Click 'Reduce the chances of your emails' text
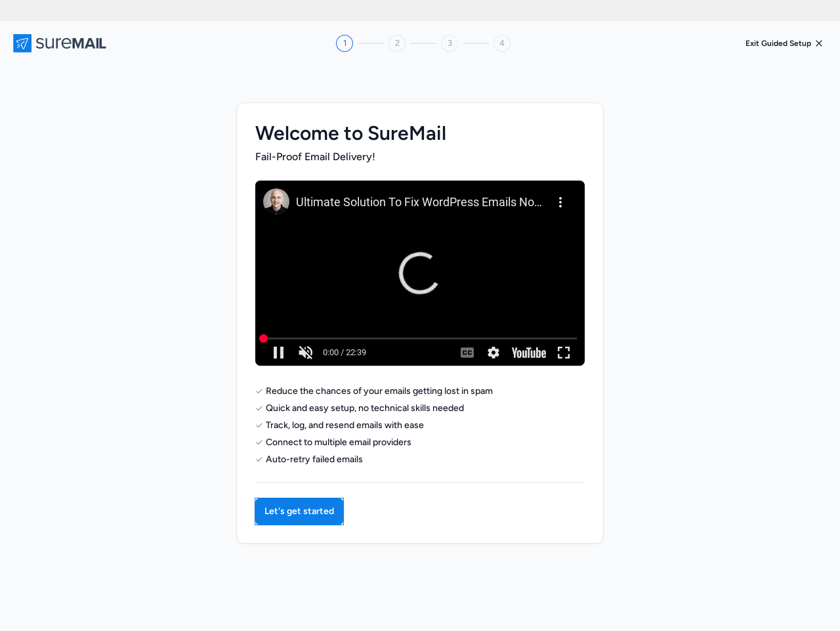Screen dimensions: 840x631 coord(379,391)
